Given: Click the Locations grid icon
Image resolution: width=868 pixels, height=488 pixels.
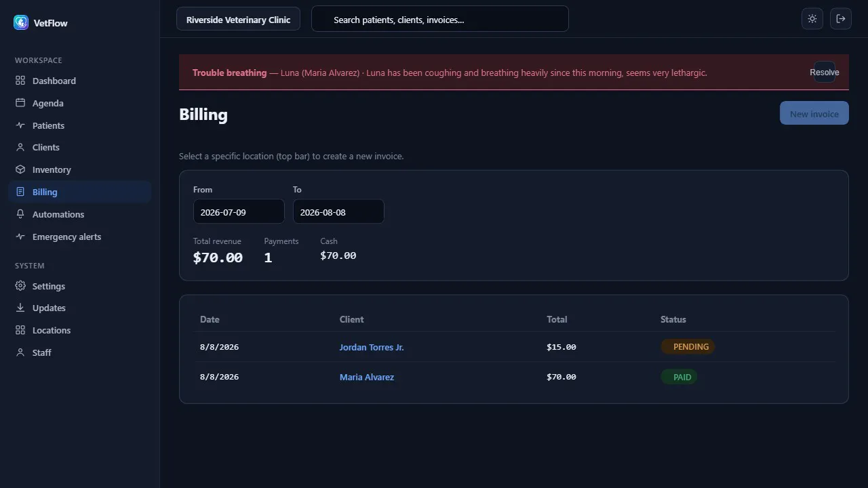Looking at the screenshot, I should [20, 330].
